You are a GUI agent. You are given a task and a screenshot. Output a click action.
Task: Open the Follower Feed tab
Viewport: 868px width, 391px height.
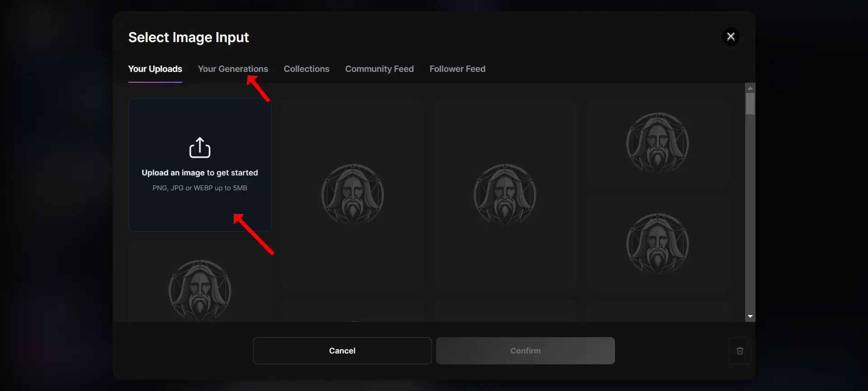tap(457, 69)
